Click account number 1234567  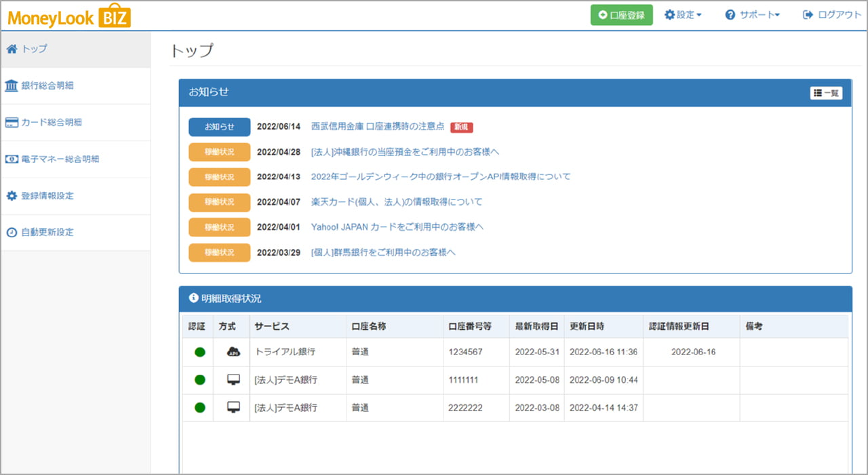[x=465, y=352]
